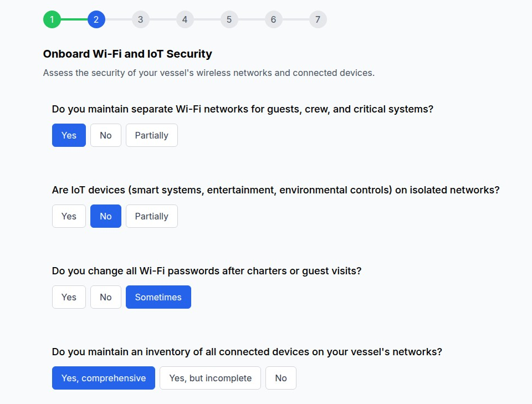Answer Yes for IoT devices isolated networks
532x404 pixels.
[x=69, y=216]
